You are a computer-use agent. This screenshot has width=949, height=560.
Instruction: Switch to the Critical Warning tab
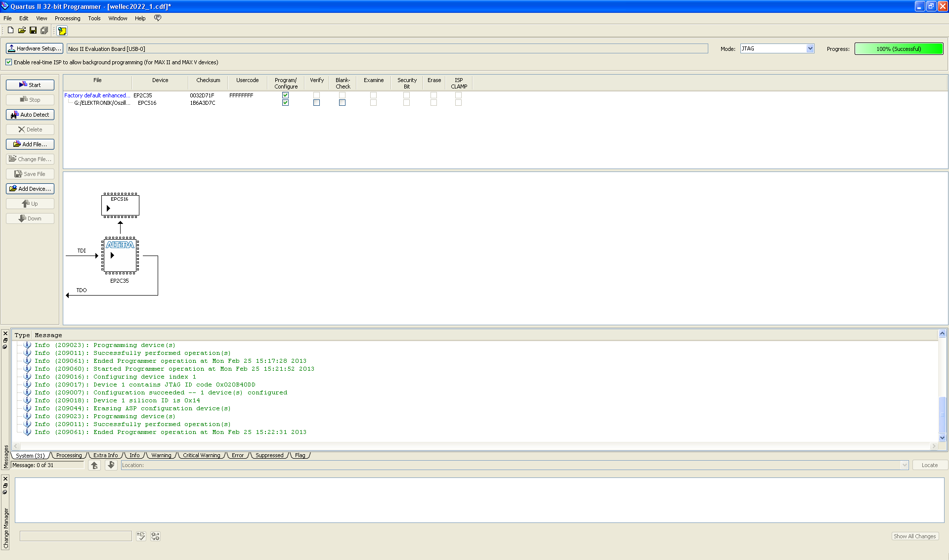point(201,455)
